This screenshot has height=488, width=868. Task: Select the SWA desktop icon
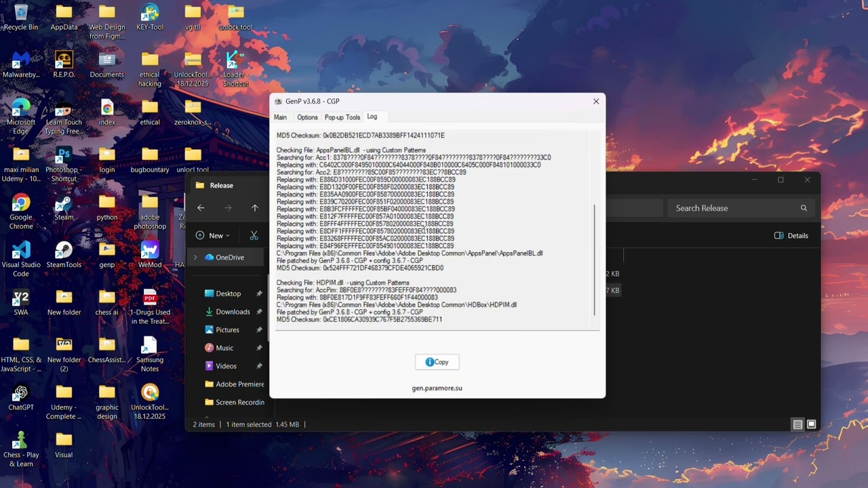pos(21,302)
